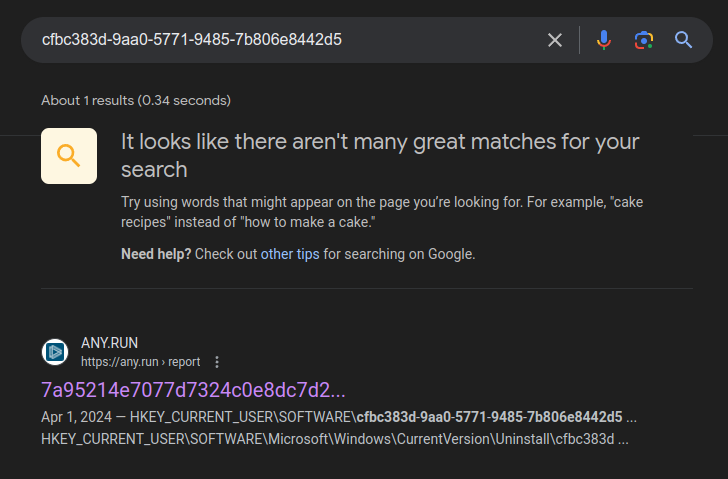Start voice search with the microphone icon
Screen dimensions: 728x479
[x=603, y=40]
